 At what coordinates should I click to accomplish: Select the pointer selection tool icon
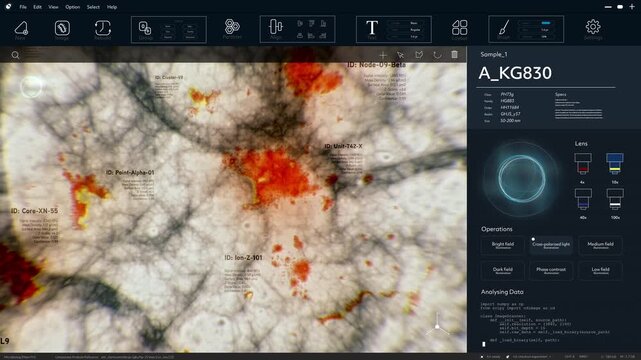coord(401,55)
